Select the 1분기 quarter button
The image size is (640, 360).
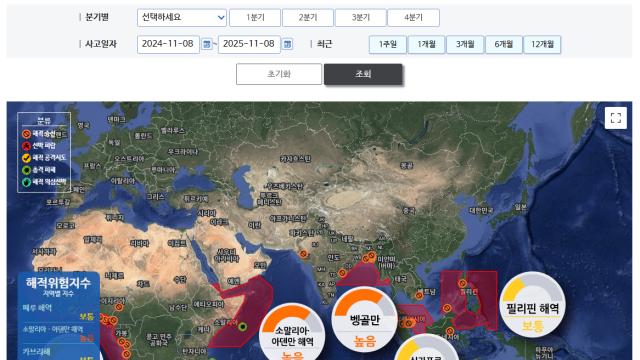(255, 18)
